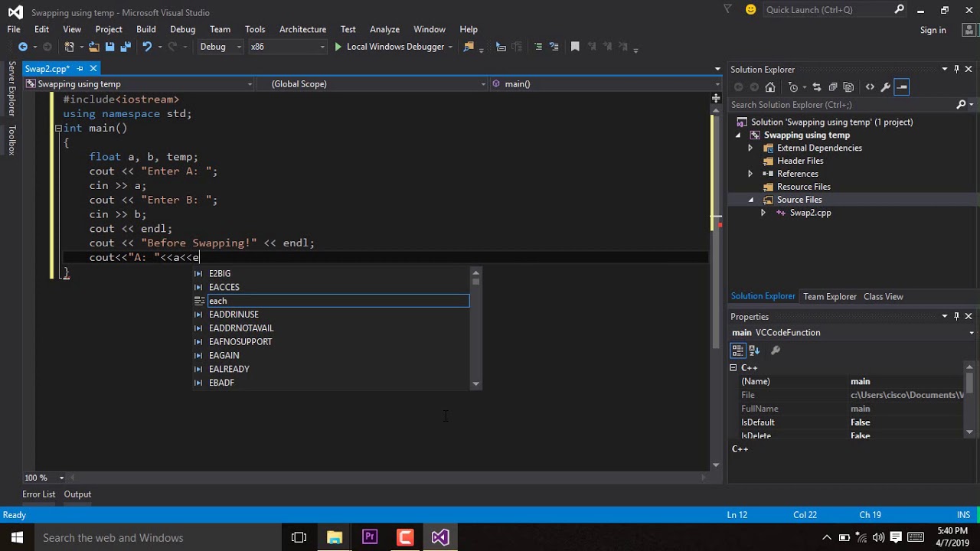Screen dimensions: 980x551
Task: Save Swap2.cpp with the Save icon
Action: tap(110, 47)
